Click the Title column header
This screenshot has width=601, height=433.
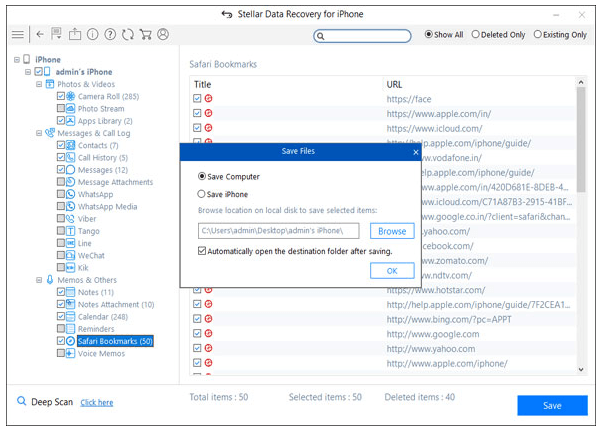[202, 84]
